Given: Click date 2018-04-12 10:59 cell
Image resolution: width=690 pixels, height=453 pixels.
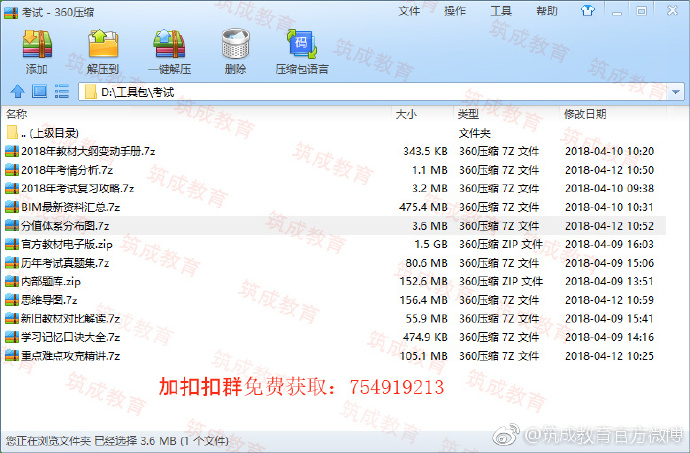Looking at the screenshot, I should [609, 300].
